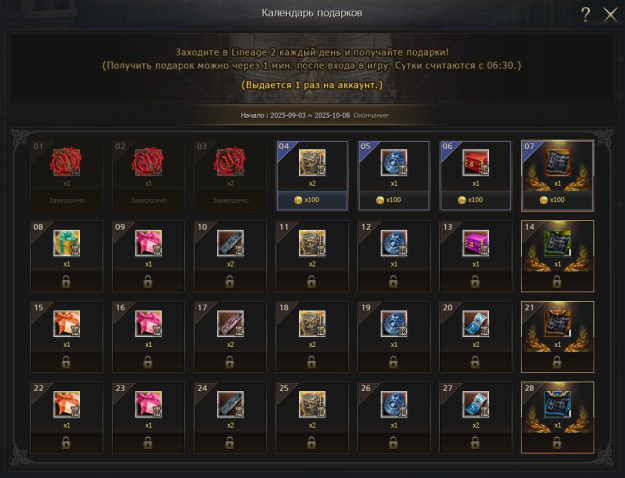625x478 pixels.
Task: Select the day 05 blue rune reward icon
Action: point(394,162)
